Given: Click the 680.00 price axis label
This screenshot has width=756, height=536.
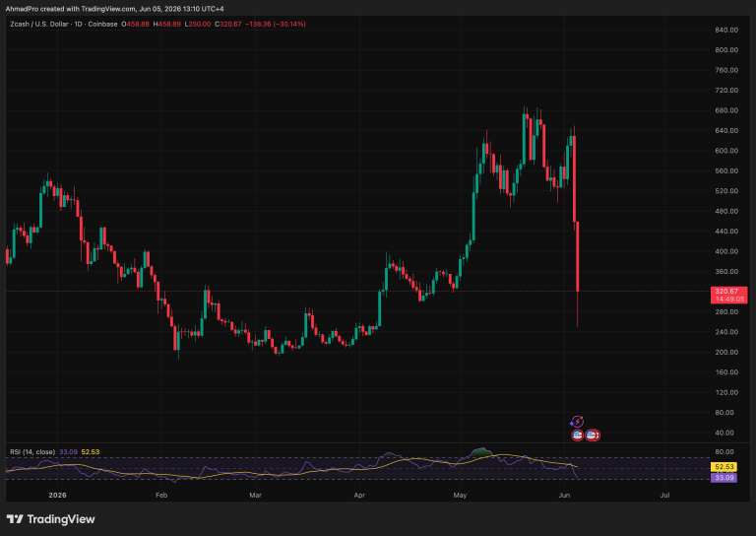Looking at the screenshot, I should pos(726,110).
